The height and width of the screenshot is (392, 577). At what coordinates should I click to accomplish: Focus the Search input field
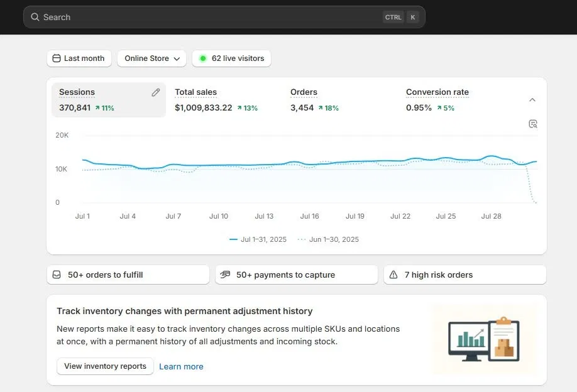pos(224,17)
